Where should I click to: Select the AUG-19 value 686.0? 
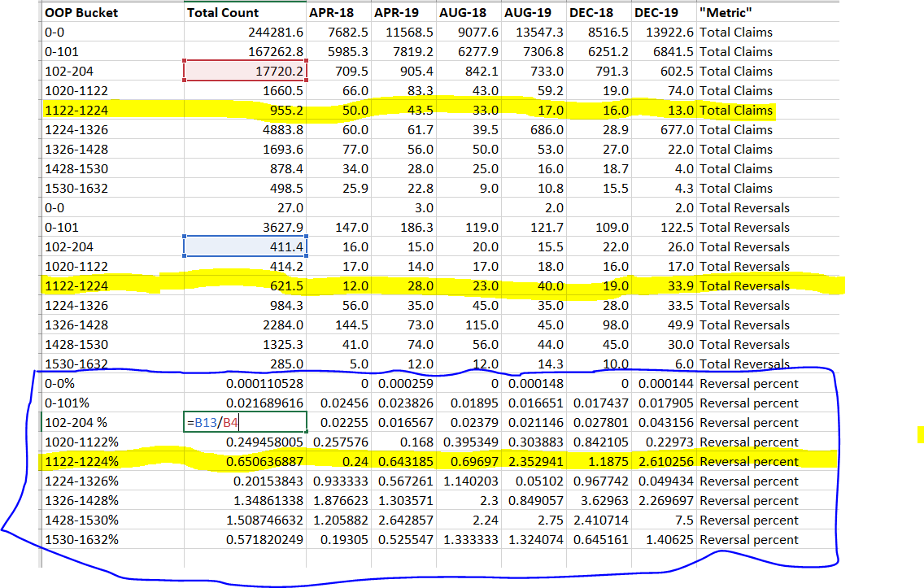coord(534,129)
